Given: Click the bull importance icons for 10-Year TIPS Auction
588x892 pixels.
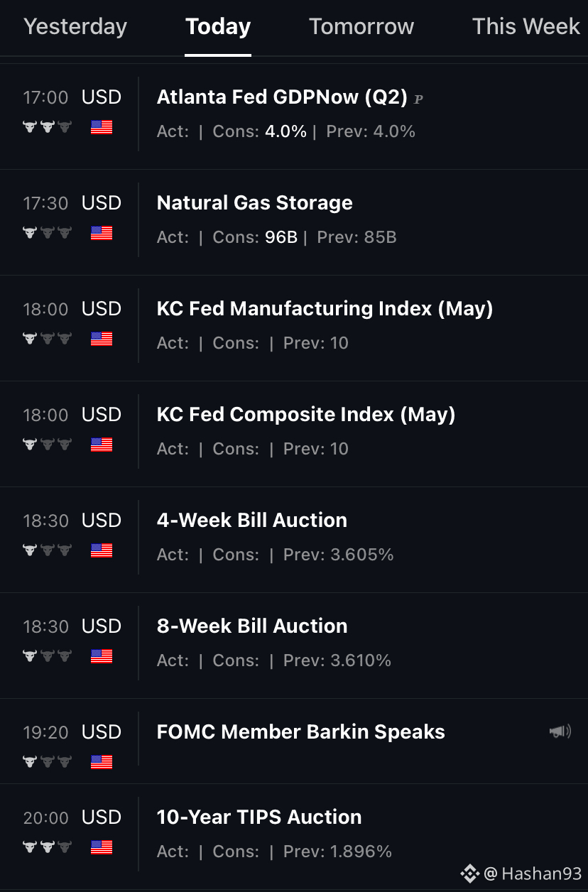Looking at the screenshot, I should coord(47,847).
